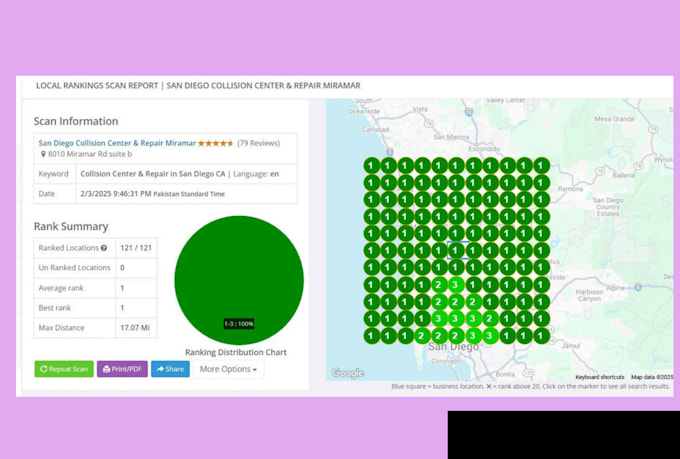Image resolution: width=680 pixels, height=459 pixels.
Task: Click the Best rank row label
Action: click(55, 308)
